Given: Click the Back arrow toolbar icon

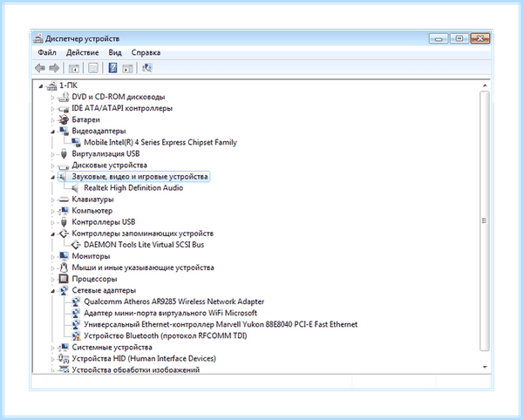Looking at the screenshot, I should (40, 68).
